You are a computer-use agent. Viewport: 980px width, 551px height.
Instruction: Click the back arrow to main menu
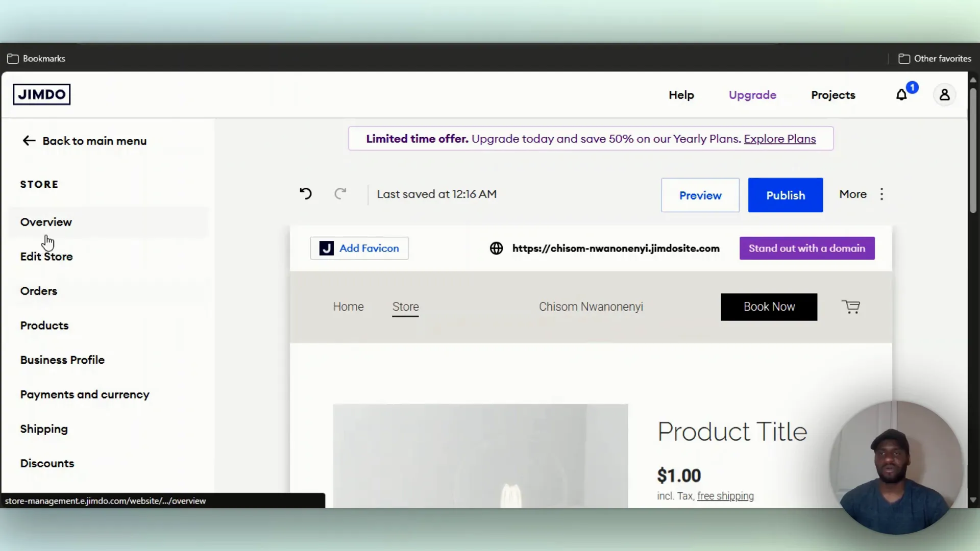(x=29, y=141)
